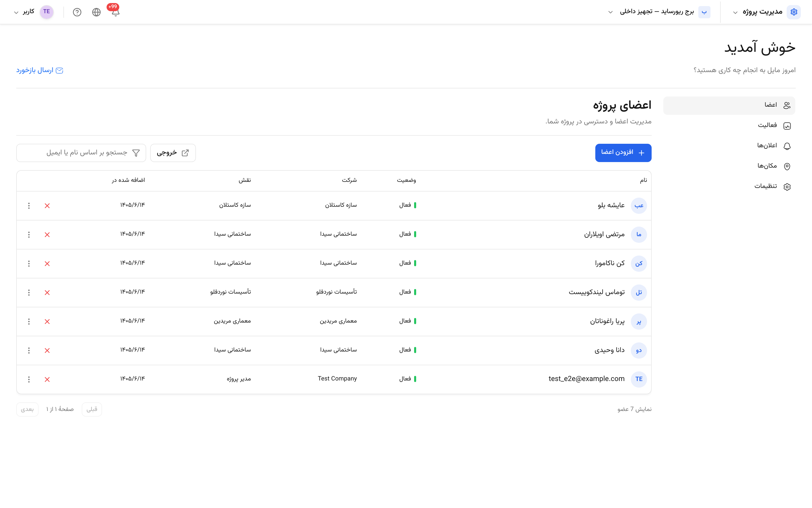Click the نام column header

tap(643, 180)
